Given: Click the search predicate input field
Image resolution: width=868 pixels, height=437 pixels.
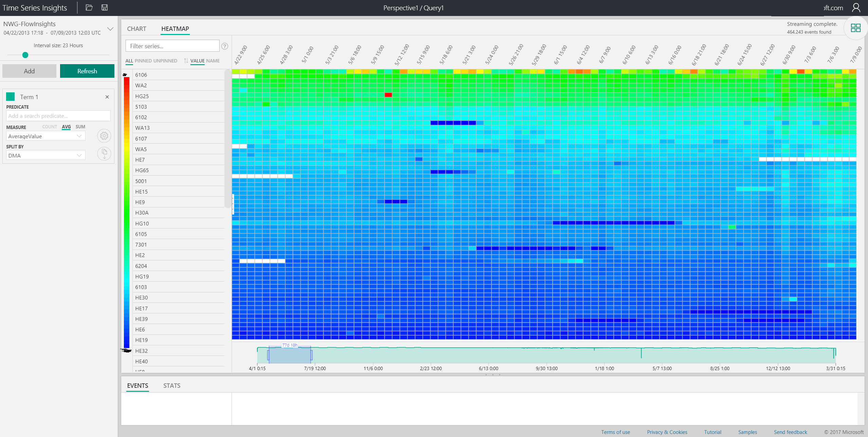Looking at the screenshot, I should click(x=58, y=116).
